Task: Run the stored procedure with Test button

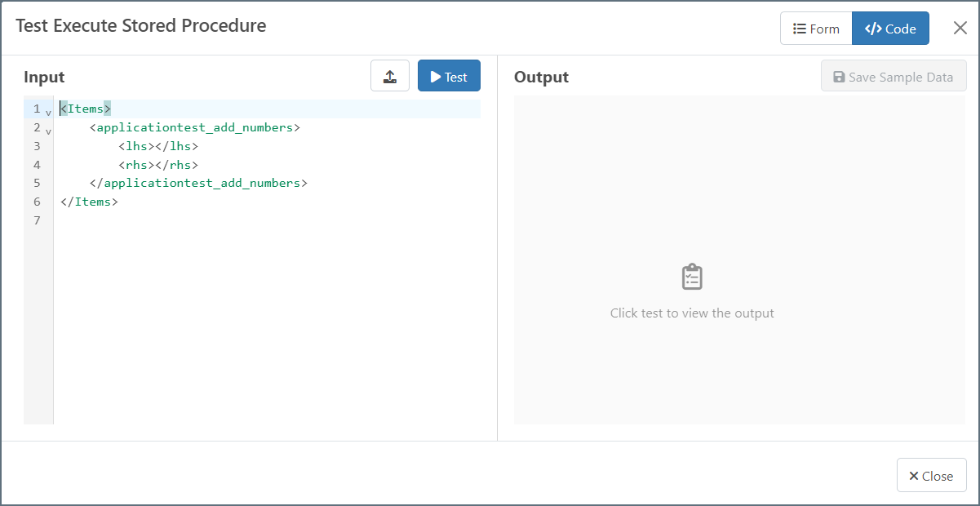Action: (449, 76)
